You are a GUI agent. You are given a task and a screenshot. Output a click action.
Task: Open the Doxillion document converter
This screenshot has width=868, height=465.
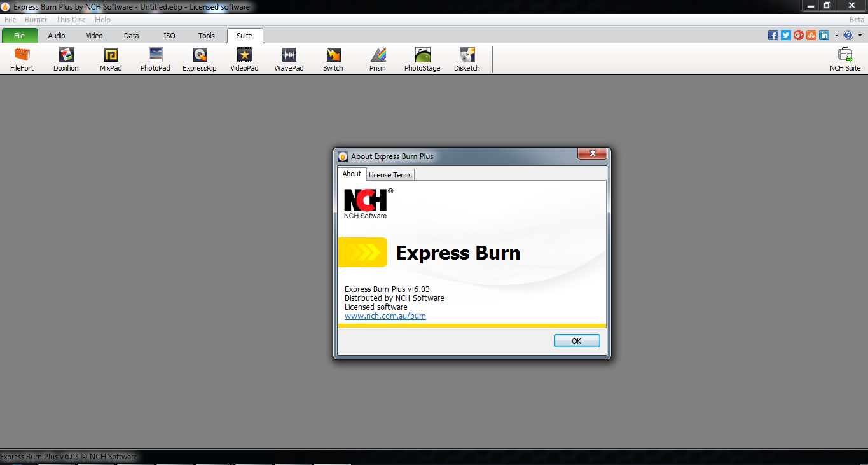click(66, 59)
